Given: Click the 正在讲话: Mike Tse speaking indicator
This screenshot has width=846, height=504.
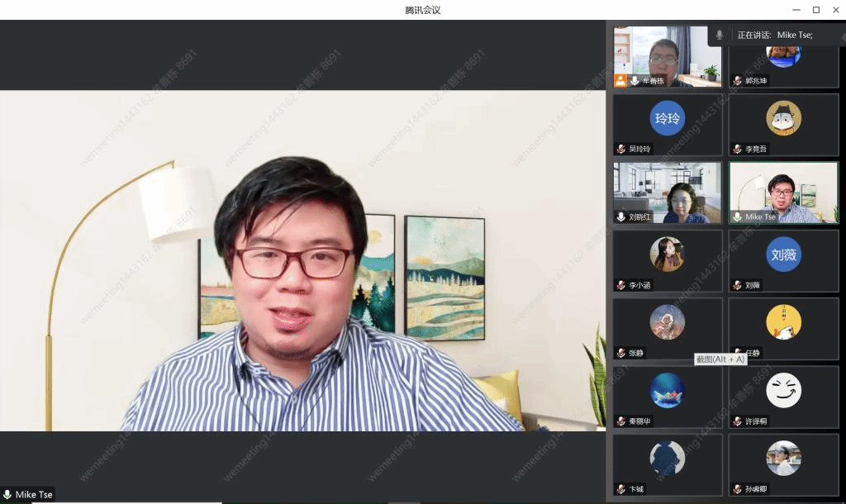Looking at the screenshot, I should pyautogui.click(x=775, y=35).
